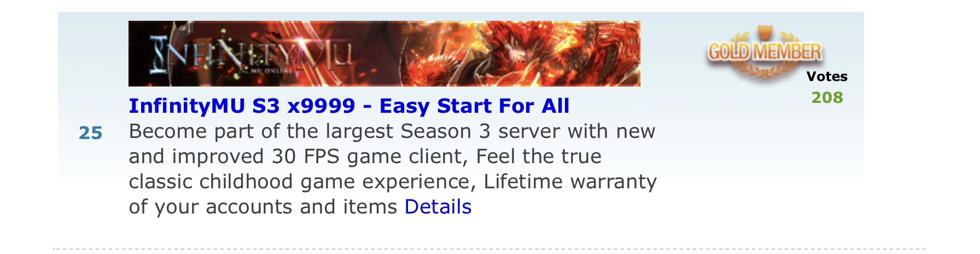Click the "x9999" text in the title
The width and height of the screenshot is (980, 254).
coord(320,106)
